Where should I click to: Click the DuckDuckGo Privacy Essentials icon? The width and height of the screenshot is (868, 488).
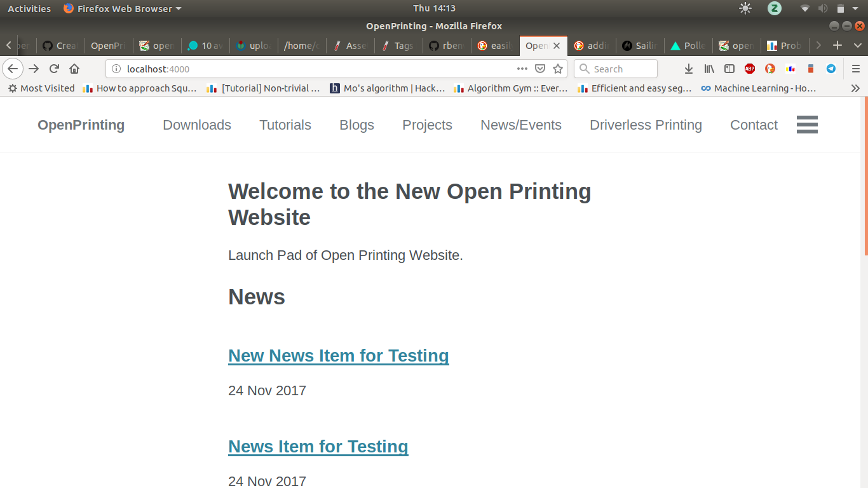pyautogui.click(x=770, y=69)
